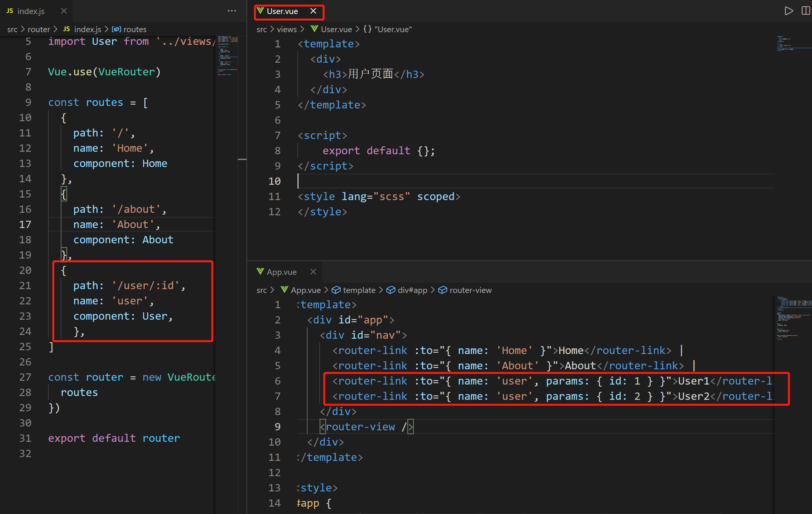Close the User.vue tab

point(313,11)
